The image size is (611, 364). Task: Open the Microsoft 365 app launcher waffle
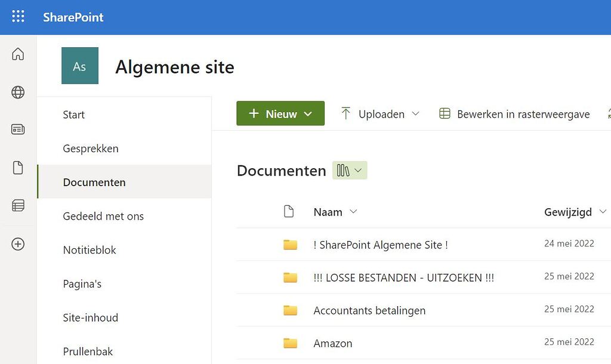pyautogui.click(x=18, y=17)
